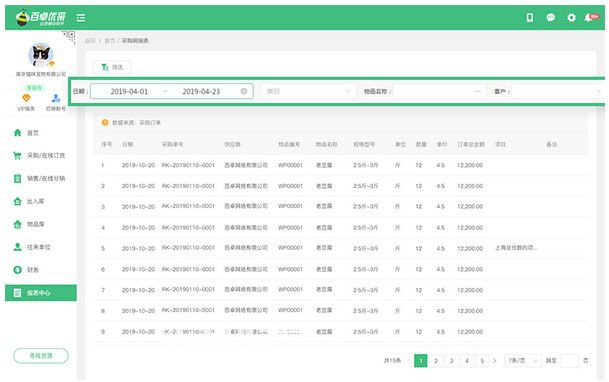Click purchase number in row 1
The image size is (609, 382).
pos(188,165)
